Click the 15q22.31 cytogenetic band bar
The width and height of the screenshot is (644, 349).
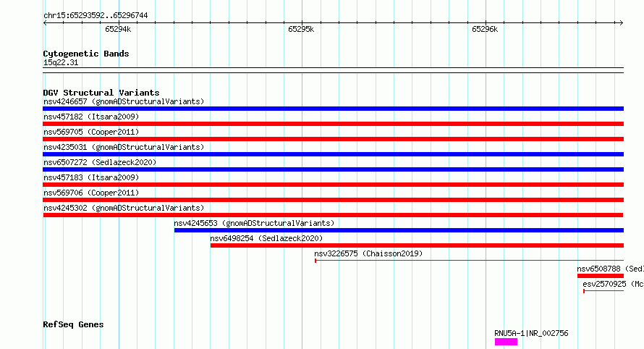point(333,70)
